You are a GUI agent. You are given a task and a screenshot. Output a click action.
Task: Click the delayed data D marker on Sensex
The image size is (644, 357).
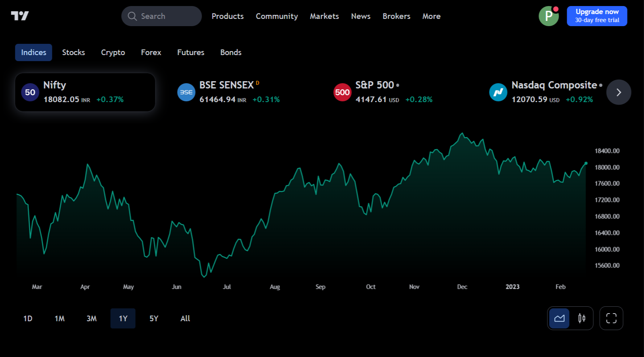coord(258,83)
